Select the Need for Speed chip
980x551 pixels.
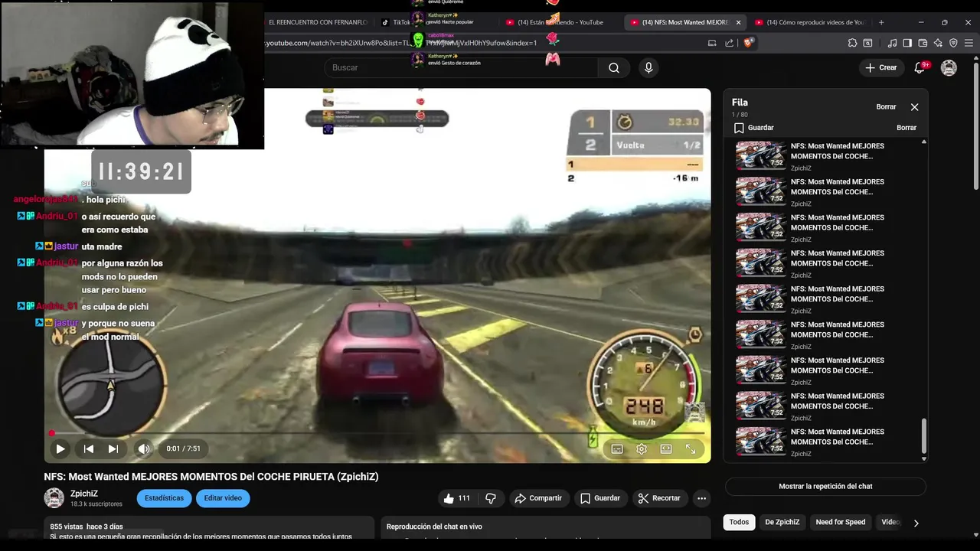click(x=840, y=522)
